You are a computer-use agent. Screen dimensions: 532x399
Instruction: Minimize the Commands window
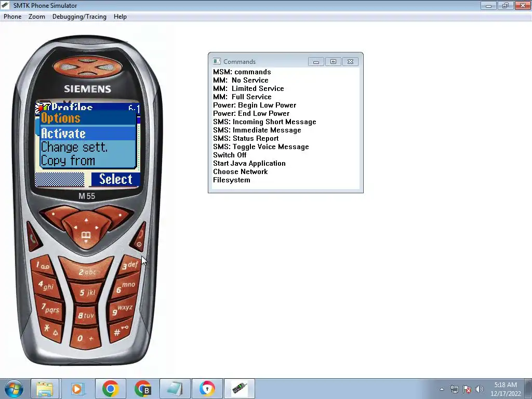[316, 61]
